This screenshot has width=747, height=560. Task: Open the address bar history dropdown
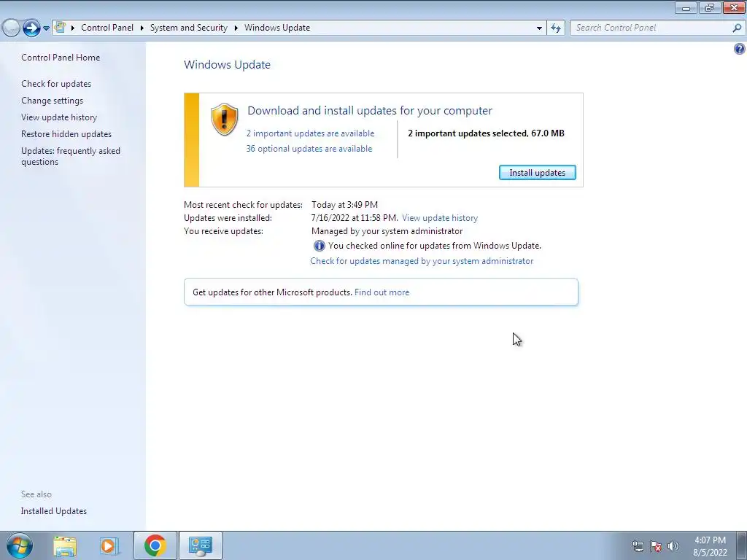pyautogui.click(x=539, y=28)
